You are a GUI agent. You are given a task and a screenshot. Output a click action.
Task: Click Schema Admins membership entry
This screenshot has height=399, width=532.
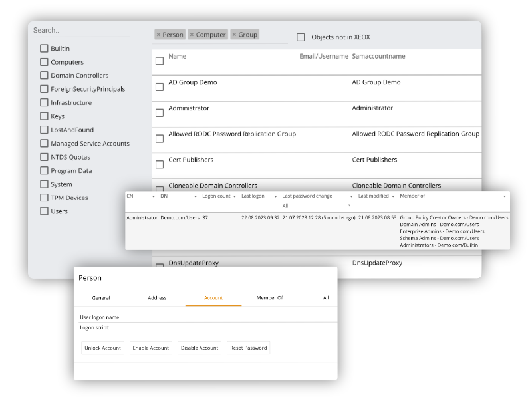[x=440, y=238]
